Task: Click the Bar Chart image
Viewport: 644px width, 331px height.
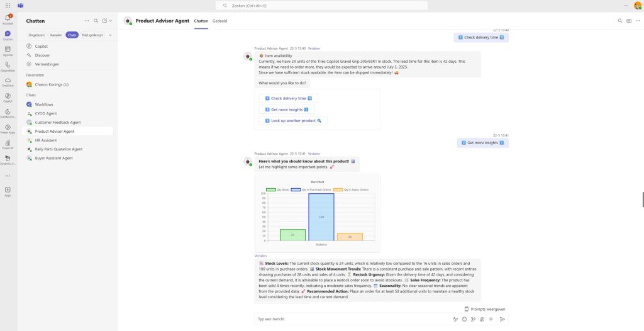Action: 317,213
